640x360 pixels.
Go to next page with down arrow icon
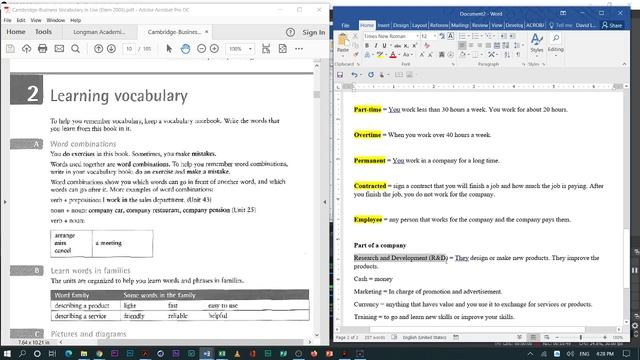click(111, 49)
